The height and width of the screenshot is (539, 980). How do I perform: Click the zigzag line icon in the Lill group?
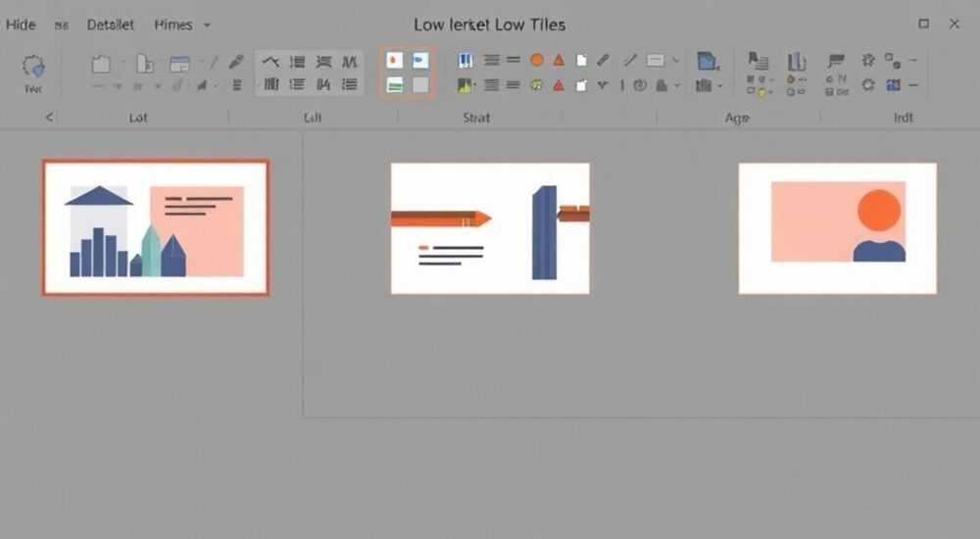[270, 62]
